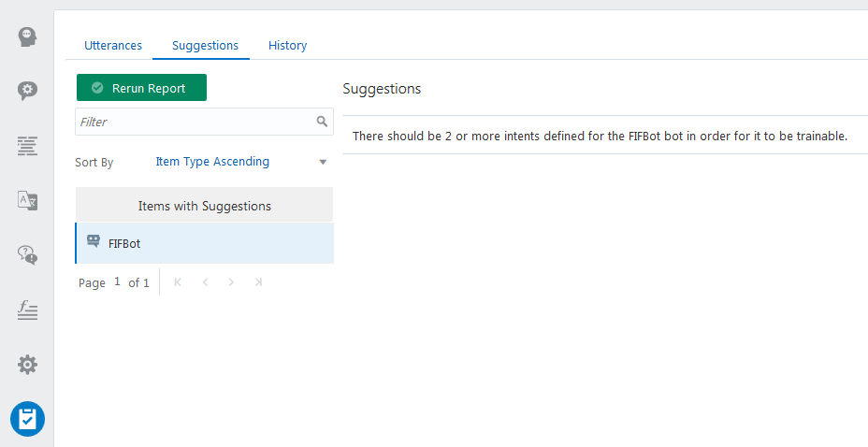This screenshot has height=447, width=868.
Task: Click the Item Type Ascending sort value
Action: tap(212, 162)
